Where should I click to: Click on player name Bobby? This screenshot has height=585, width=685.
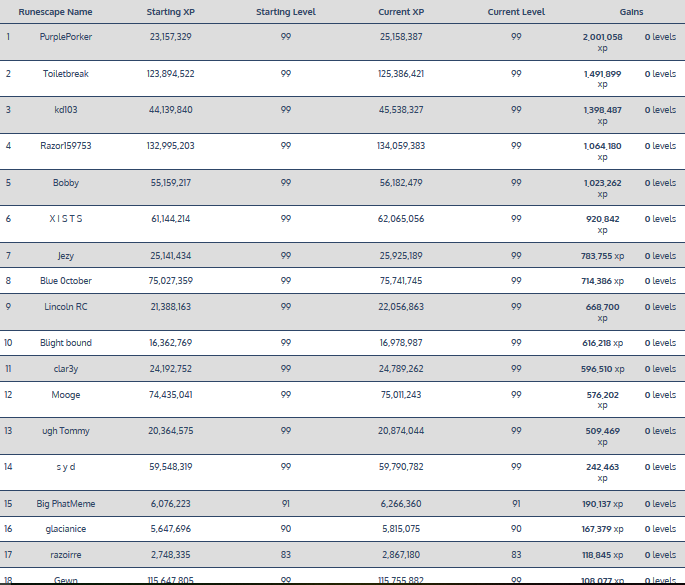[66, 183]
